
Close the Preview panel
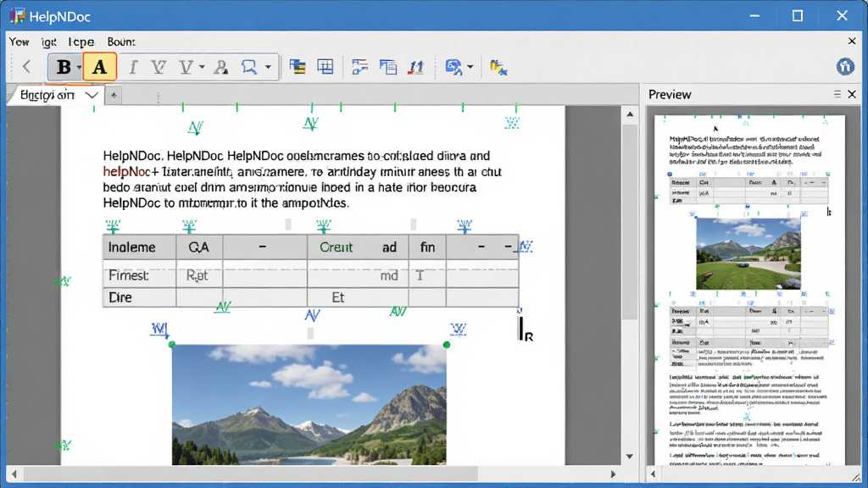point(852,95)
